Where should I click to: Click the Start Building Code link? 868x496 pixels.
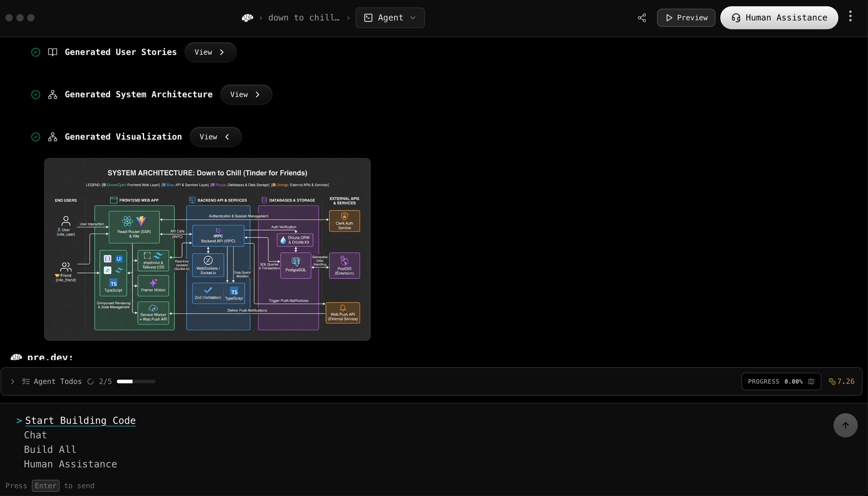coord(80,421)
